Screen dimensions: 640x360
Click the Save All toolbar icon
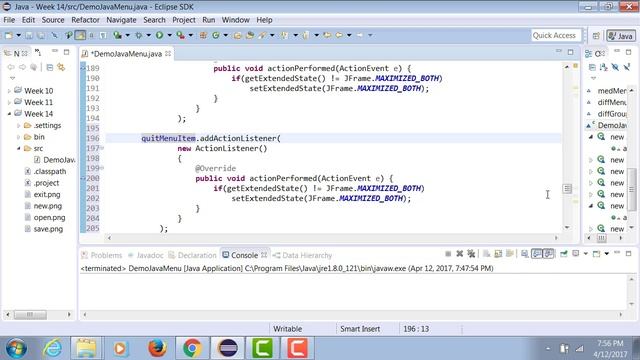pyautogui.click(x=41, y=36)
